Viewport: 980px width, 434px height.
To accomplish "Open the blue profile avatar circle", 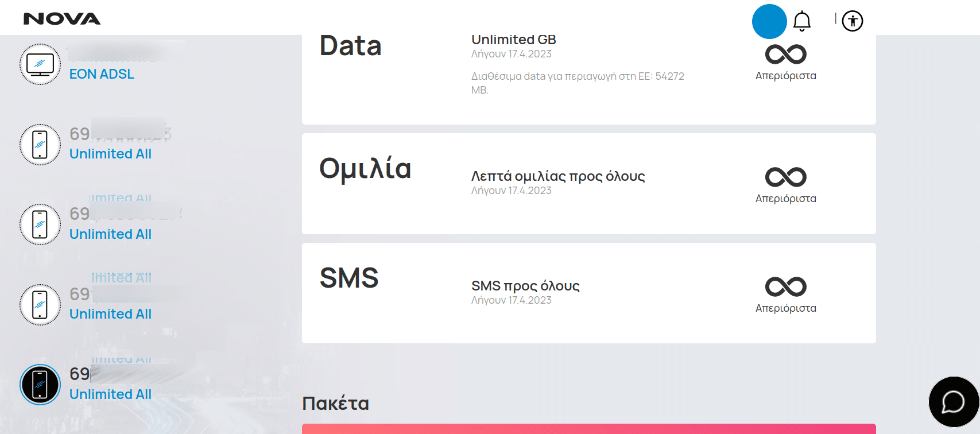I will 769,21.
